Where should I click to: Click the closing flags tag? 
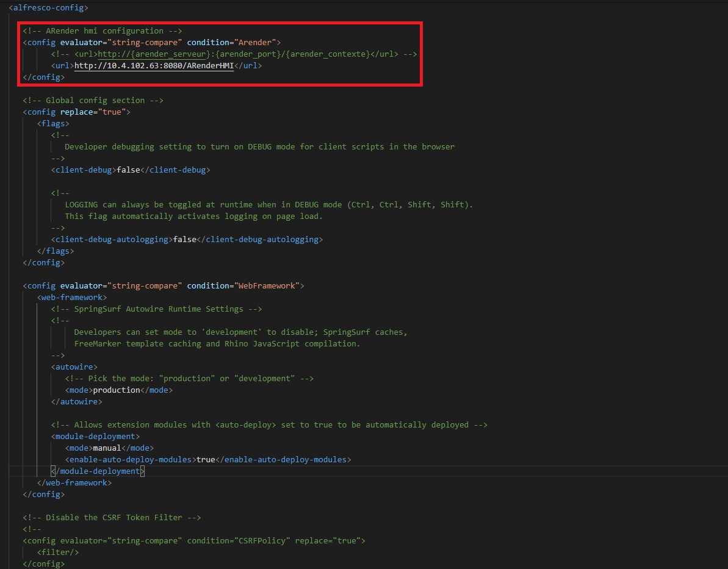point(56,251)
